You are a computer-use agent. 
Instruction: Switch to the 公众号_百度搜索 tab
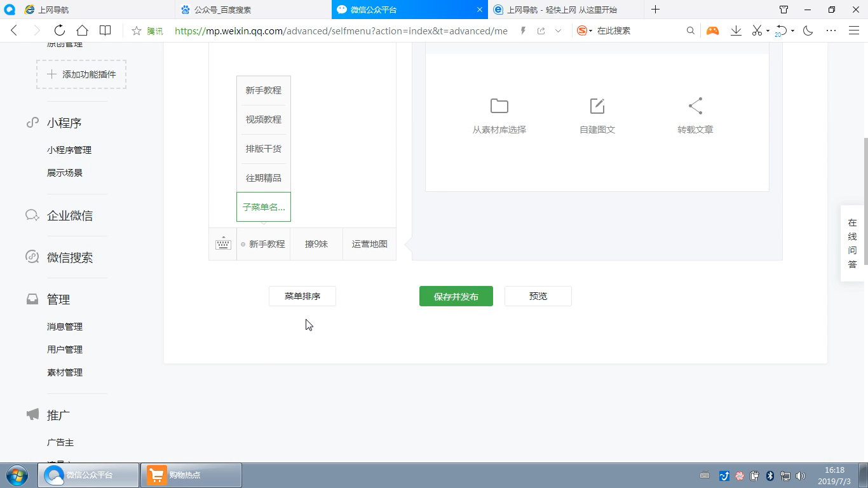(x=253, y=10)
